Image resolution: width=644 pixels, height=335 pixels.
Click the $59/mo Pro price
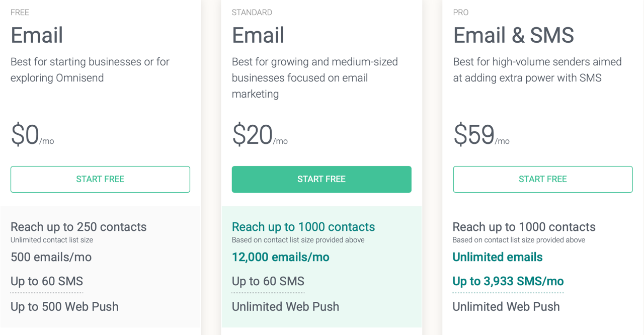point(481,135)
